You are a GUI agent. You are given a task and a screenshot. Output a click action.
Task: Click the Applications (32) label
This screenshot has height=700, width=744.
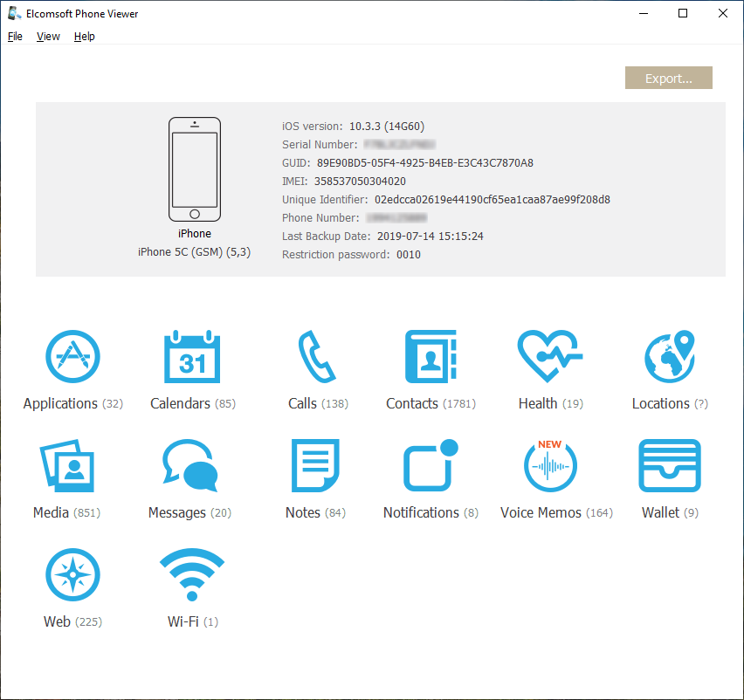(x=73, y=403)
